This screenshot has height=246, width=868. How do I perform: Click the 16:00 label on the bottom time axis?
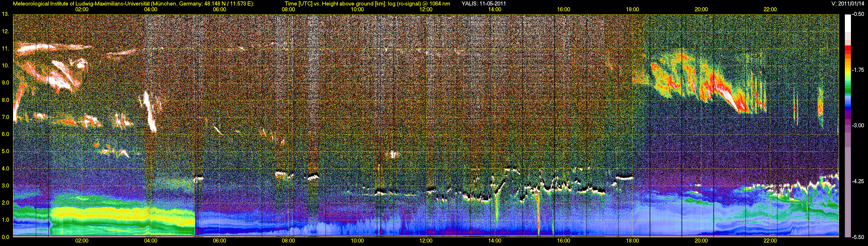[564, 241]
